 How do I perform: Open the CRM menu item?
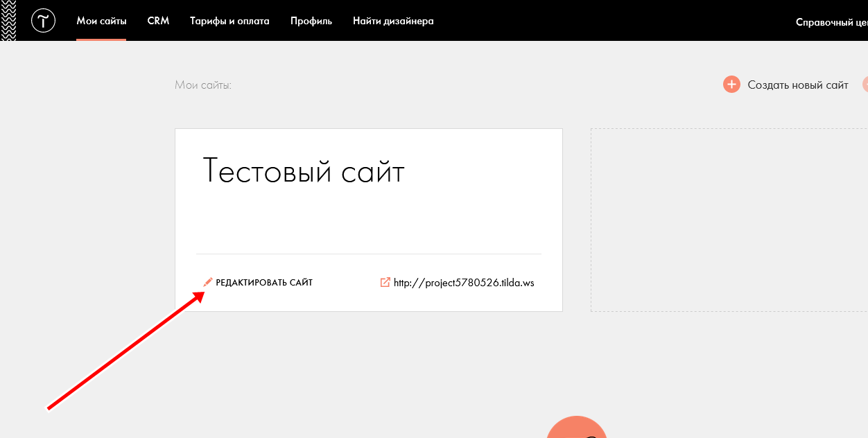(158, 21)
